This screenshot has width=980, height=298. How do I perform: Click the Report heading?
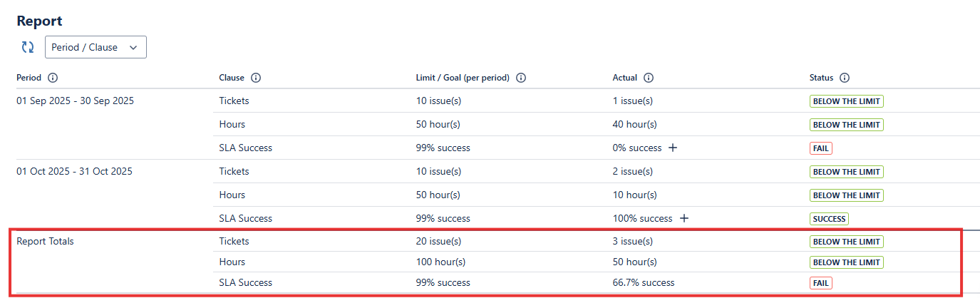[39, 21]
